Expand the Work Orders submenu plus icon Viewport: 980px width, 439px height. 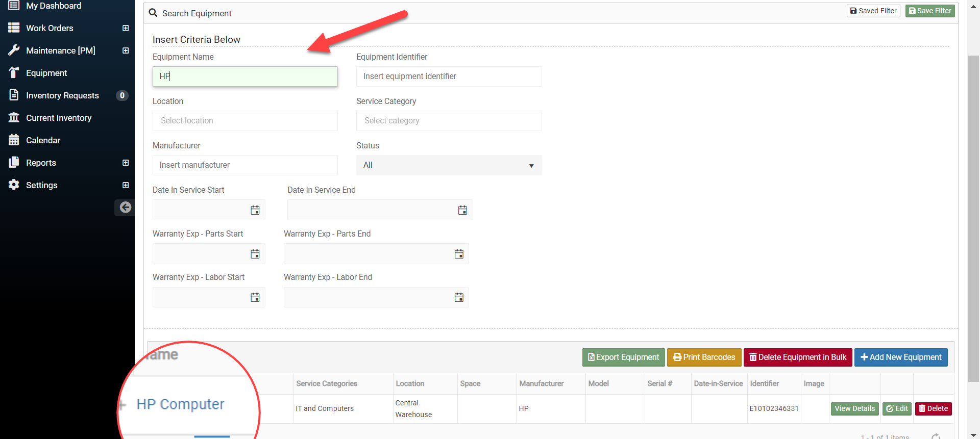click(126, 28)
